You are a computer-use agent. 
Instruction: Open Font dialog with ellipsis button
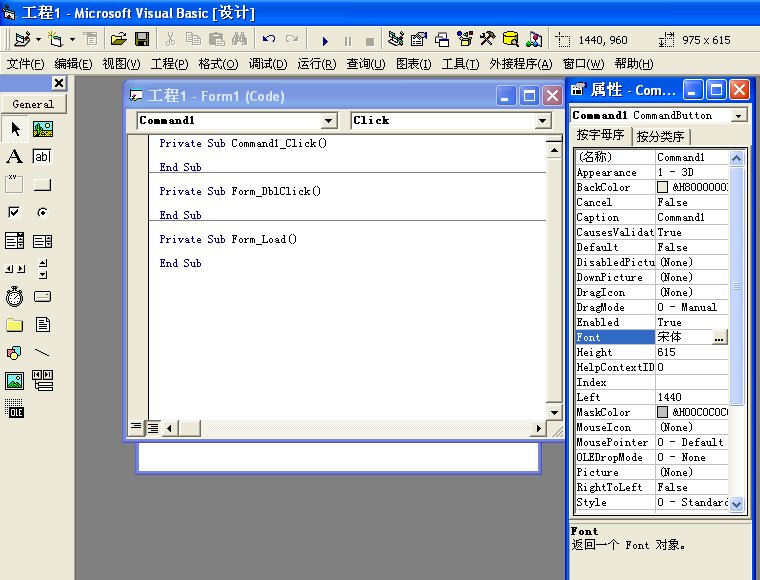[x=719, y=337]
